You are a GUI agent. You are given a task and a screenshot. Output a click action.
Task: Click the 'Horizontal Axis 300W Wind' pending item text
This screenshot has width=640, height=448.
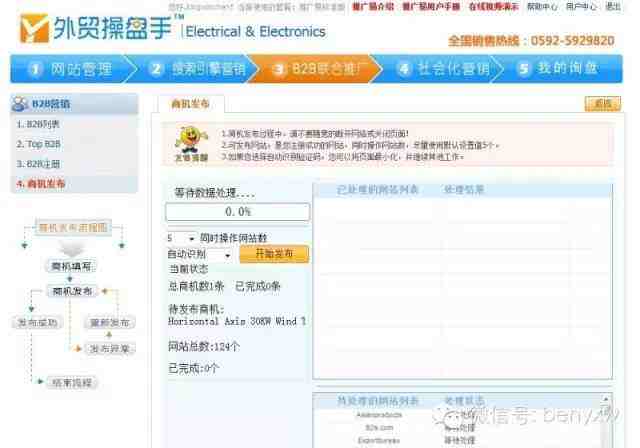[x=237, y=322]
